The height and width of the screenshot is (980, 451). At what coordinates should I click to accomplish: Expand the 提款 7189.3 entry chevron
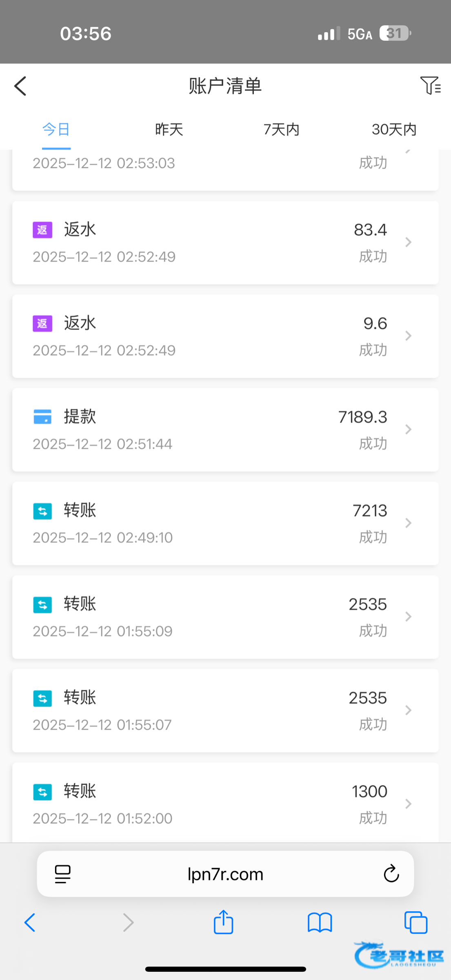(x=408, y=429)
